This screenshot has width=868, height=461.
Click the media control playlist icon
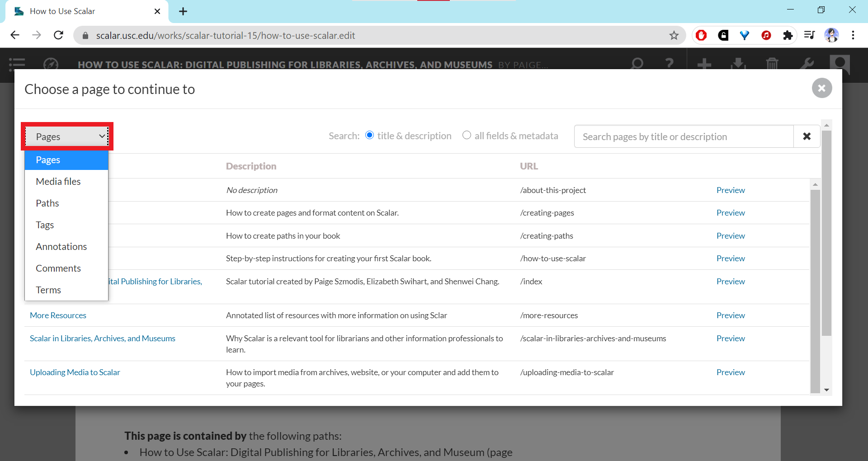click(x=809, y=35)
